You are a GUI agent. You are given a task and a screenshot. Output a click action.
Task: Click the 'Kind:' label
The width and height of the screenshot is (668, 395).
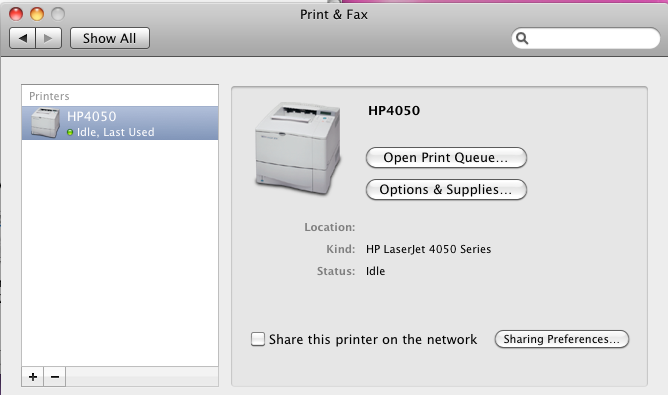pyautogui.click(x=341, y=249)
